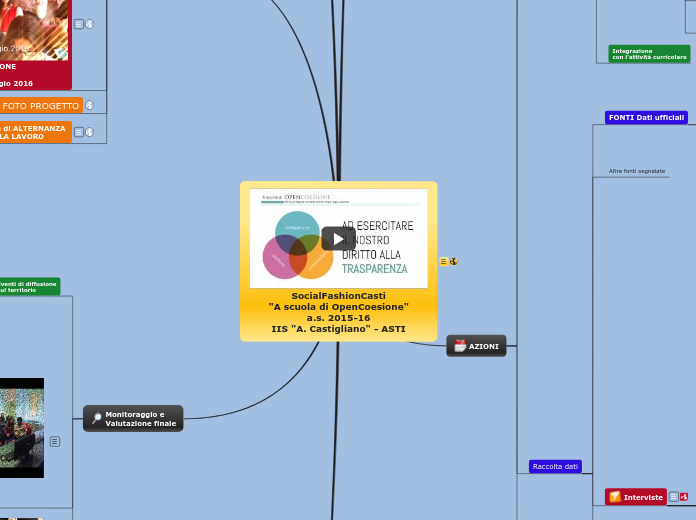The width and height of the screenshot is (696, 520).
Task: Open globe link beside red 2016 photo node
Action: click(89, 24)
